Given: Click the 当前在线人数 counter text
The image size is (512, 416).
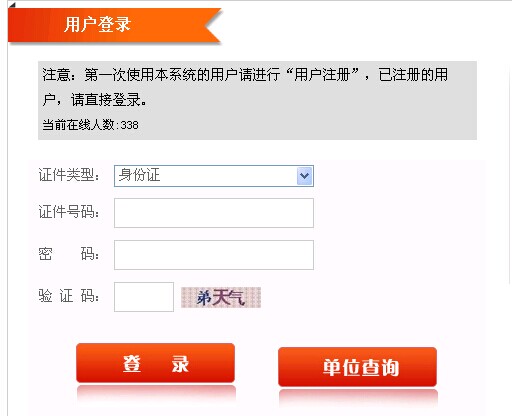Looking at the screenshot, I should click(90, 125).
